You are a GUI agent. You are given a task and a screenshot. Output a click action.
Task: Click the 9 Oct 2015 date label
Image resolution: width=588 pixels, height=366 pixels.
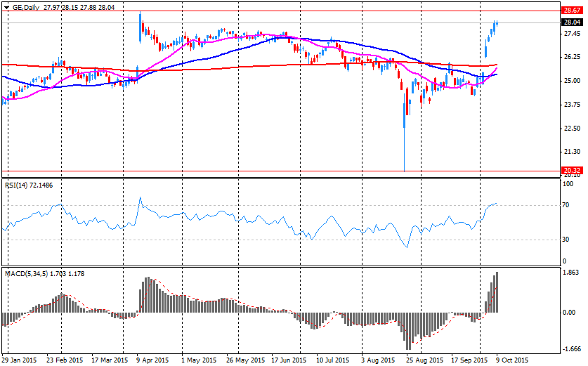(x=513, y=360)
